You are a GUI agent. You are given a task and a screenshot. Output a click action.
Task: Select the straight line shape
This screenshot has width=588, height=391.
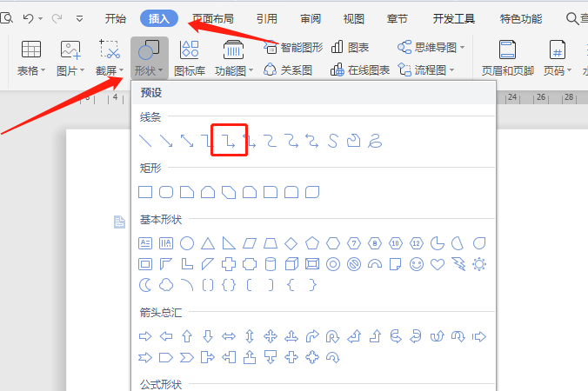pyautogui.click(x=145, y=141)
